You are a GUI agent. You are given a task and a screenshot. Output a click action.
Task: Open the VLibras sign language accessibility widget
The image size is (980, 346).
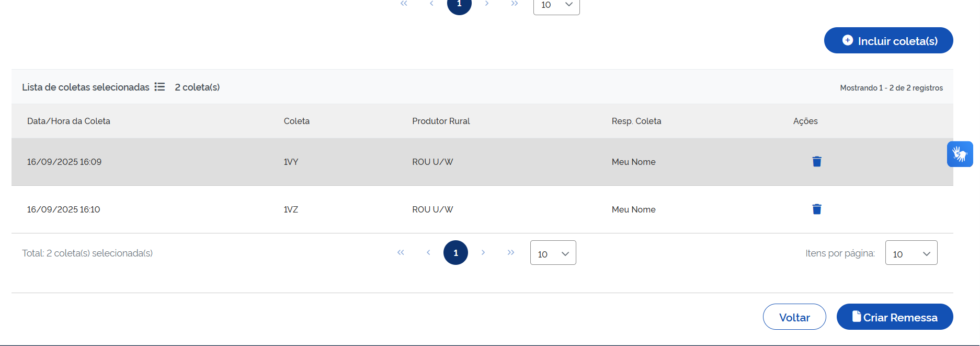[x=960, y=154]
